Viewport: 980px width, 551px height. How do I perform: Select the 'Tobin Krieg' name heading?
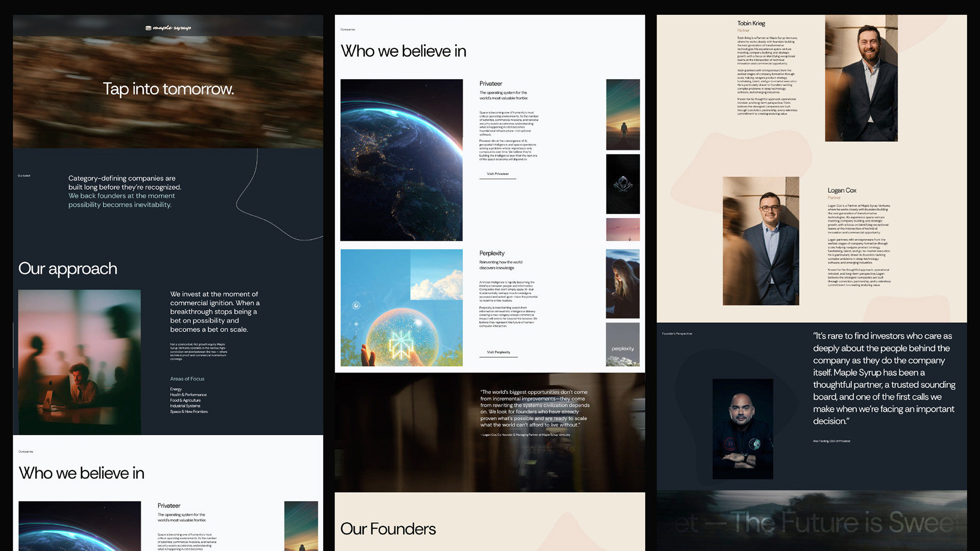click(x=751, y=23)
